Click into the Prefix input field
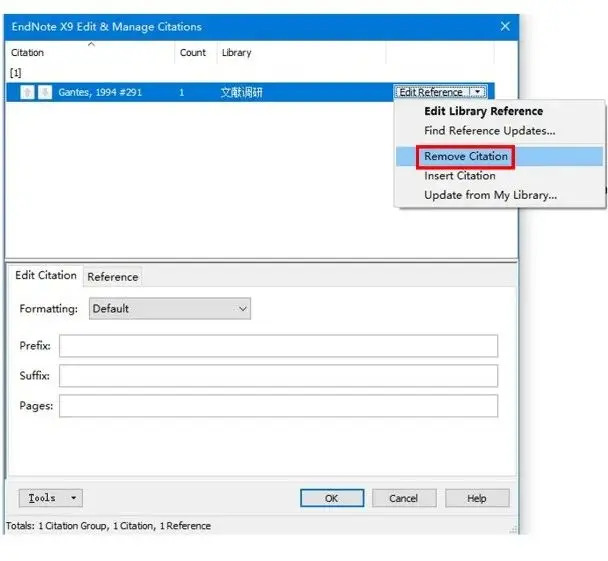This screenshot has height=561, width=608. click(278, 346)
